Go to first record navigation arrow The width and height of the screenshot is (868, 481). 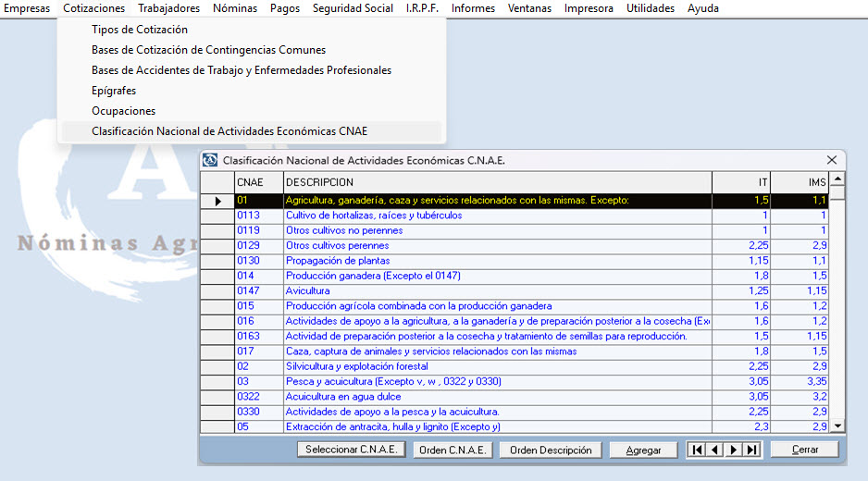[x=696, y=450]
